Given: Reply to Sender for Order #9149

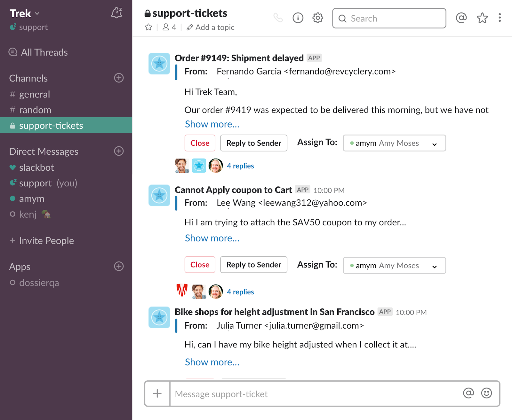Looking at the screenshot, I should 254,143.
